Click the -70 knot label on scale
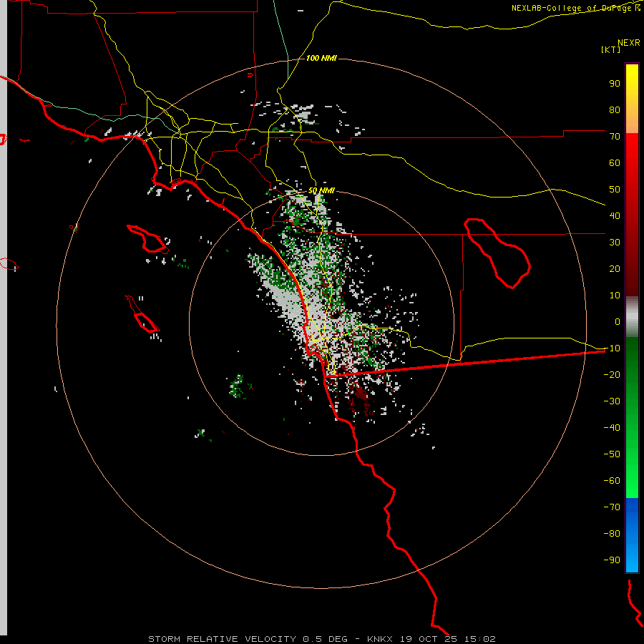 pyautogui.click(x=612, y=507)
